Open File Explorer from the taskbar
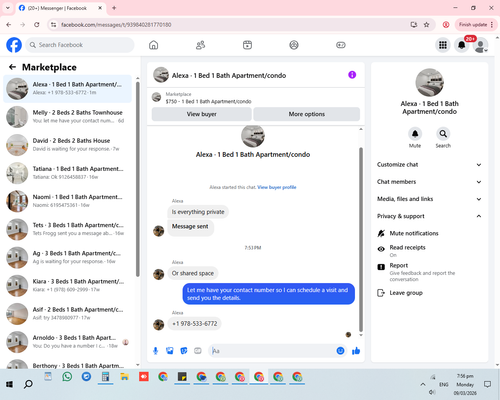The height and width of the screenshot is (400, 500). point(125,377)
